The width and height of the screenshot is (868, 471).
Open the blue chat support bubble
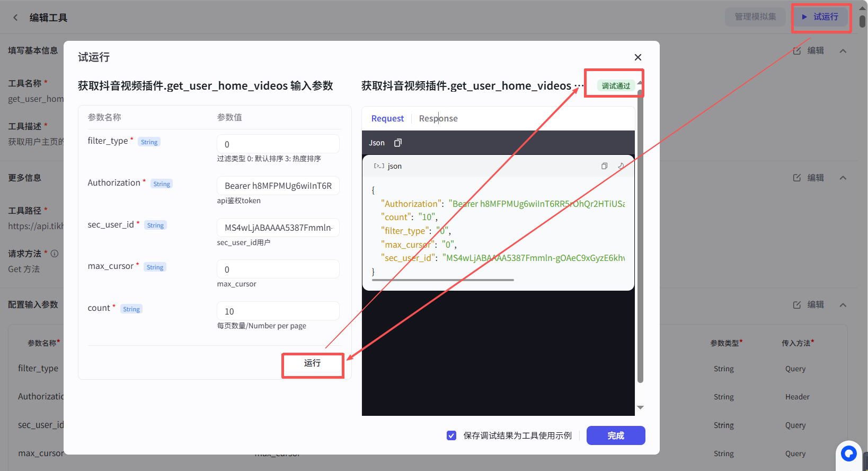(849, 453)
